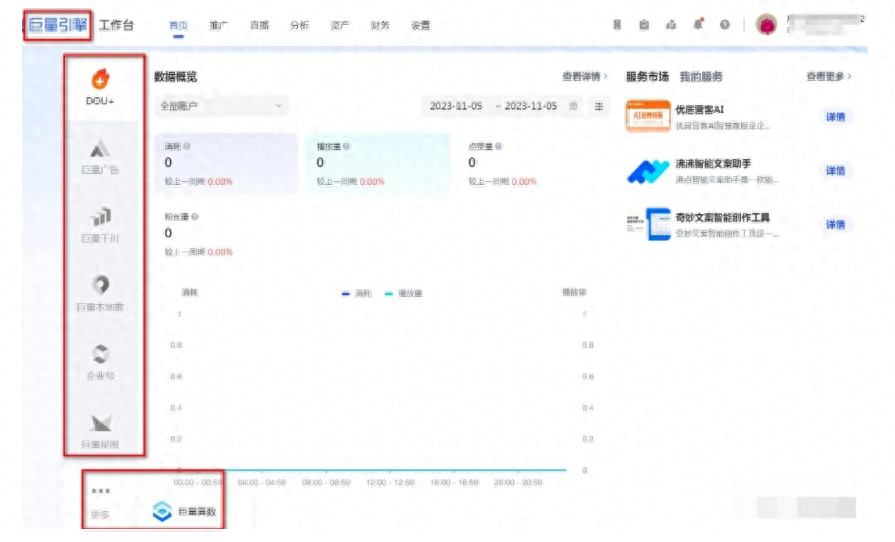895x542 pixels.
Task: Click info icon next to 消耗
Action: coord(187,147)
